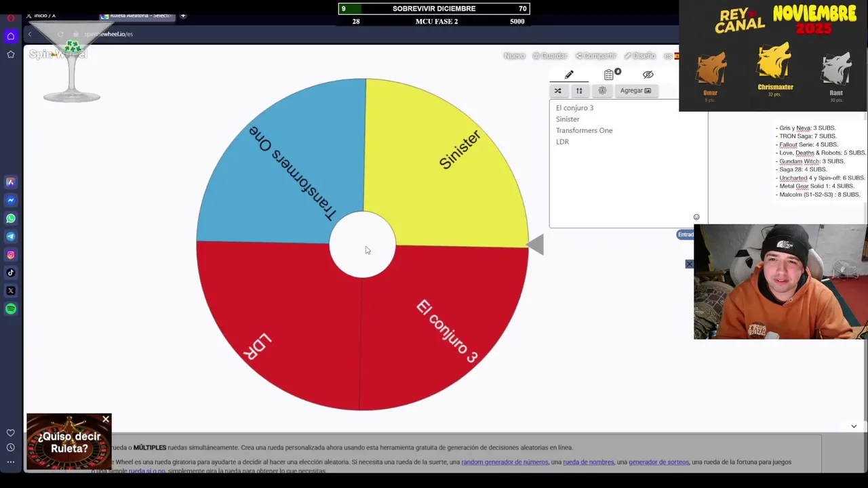868x488 pixels.
Task: Click 'Transformers One' in entries list
Action: (584, 131)
